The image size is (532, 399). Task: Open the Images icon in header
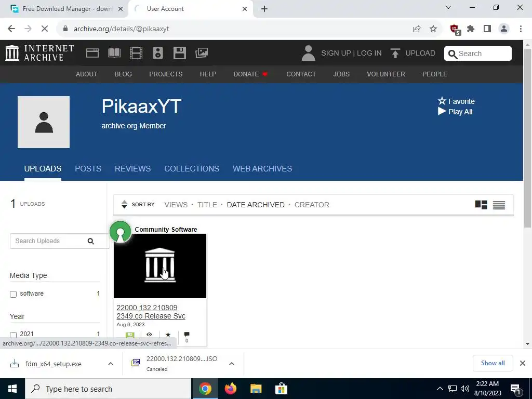coord(202,53)
